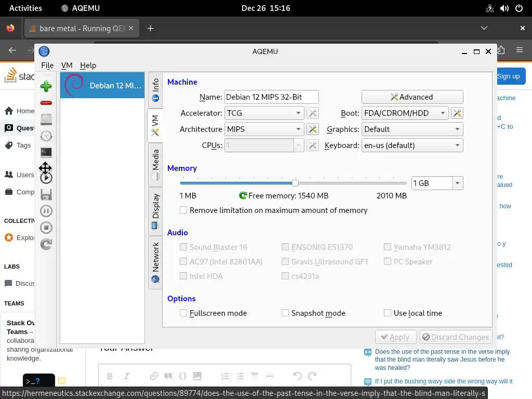Click in the VM Name input field
The height and width of the screenshot is (399, 532).
(x=271, y=97)
